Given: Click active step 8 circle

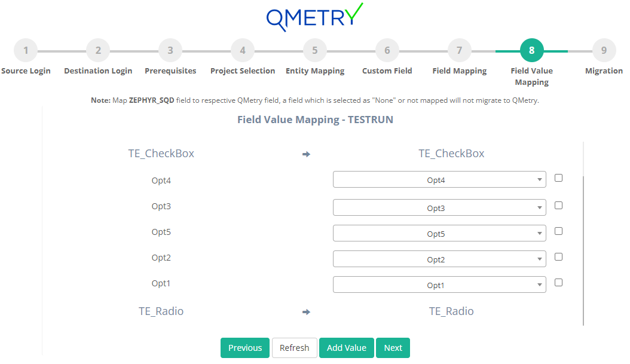Looking at the screenshot, I should click(531, 51).
